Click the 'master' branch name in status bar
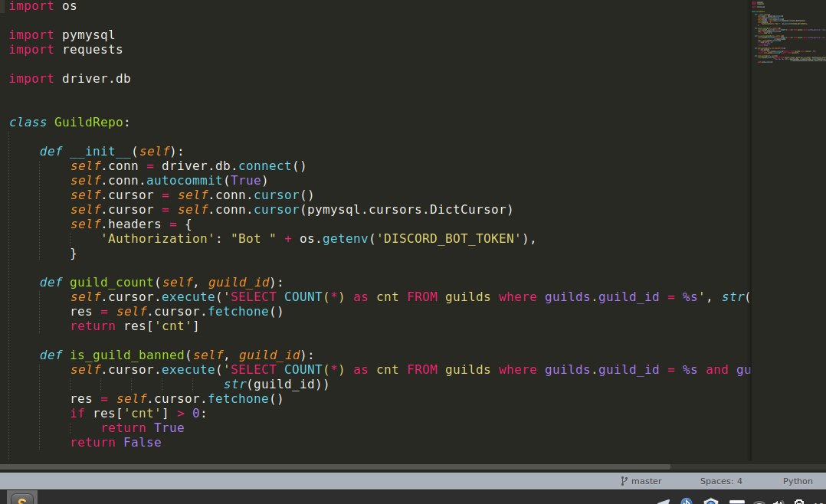 pos(647,481)
